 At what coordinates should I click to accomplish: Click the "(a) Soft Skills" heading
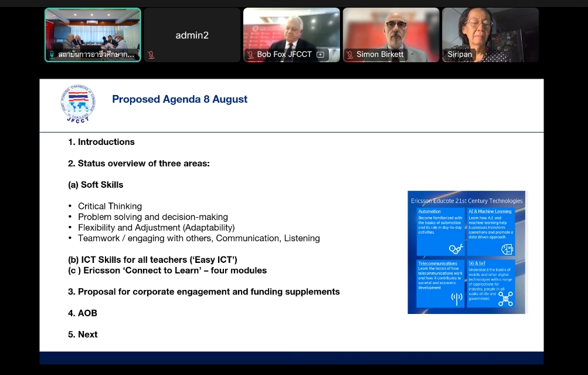pos(96,185)
